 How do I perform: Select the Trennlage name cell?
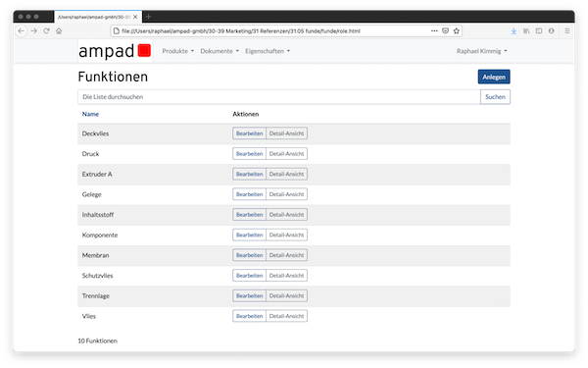pos(96,295)
